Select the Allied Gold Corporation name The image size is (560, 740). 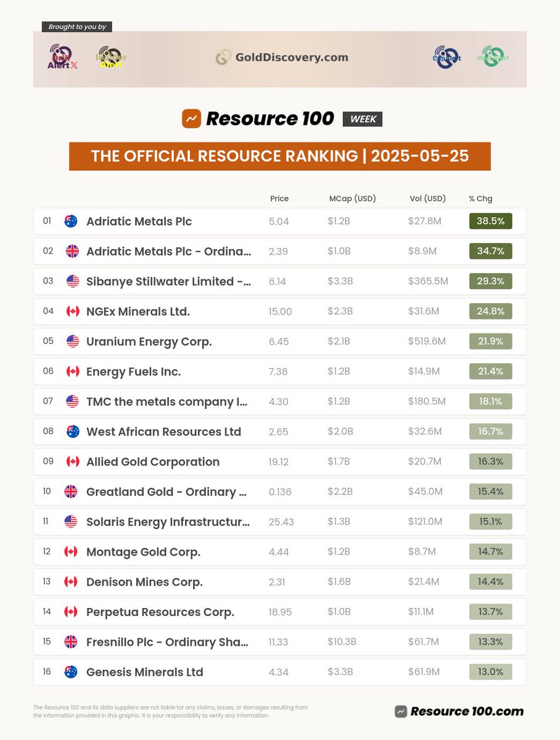(153, 462)
